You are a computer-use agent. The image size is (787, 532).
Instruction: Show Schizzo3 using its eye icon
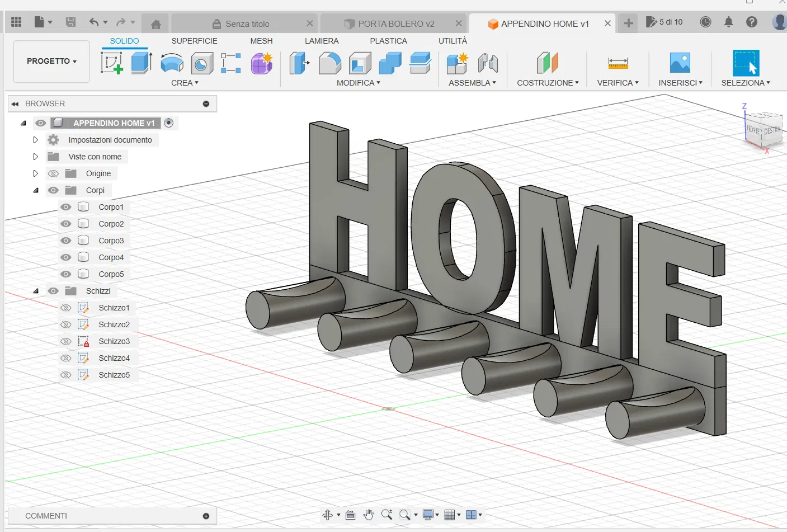[66, 341]
